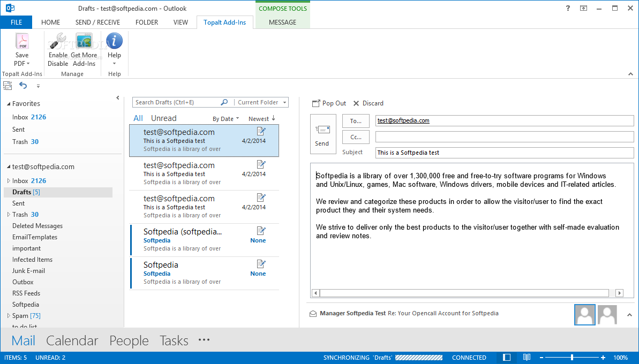Switch to the VIEW ribbon tab
The height and width of the screenshot is (364, 639).
(181, 22)
